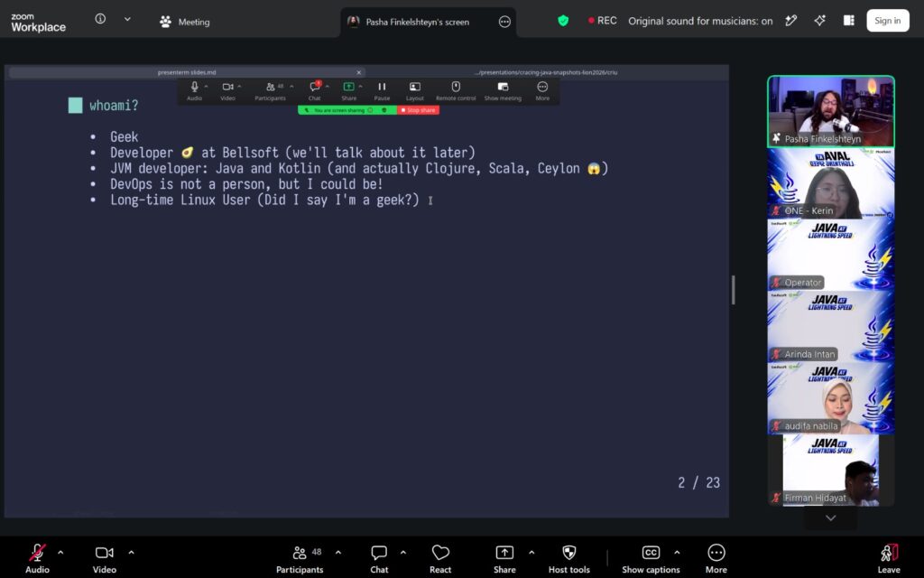924x578 pixels.
Task: Open meeting info circle icon
Action: (100, 19)
